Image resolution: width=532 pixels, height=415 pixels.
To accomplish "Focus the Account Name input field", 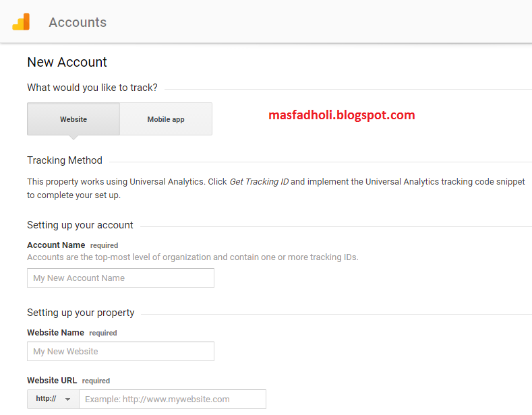I will click(x=121, y=278).
